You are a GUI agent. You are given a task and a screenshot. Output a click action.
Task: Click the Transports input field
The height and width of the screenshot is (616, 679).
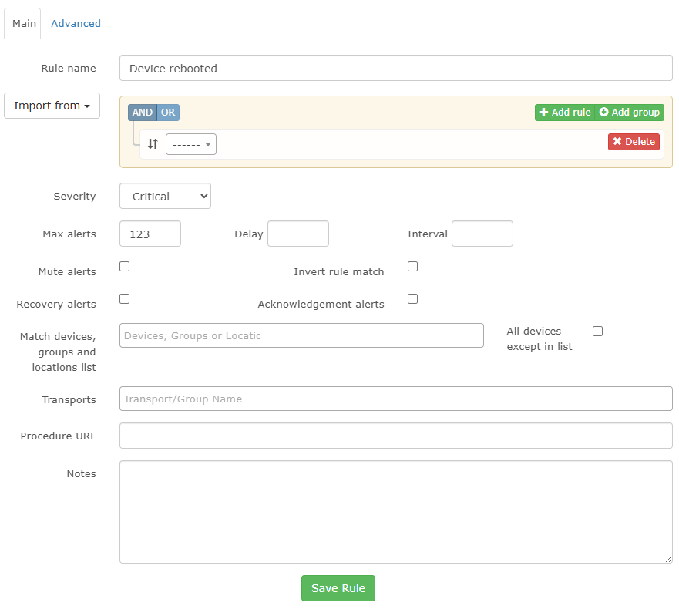[x=395, y=399]
